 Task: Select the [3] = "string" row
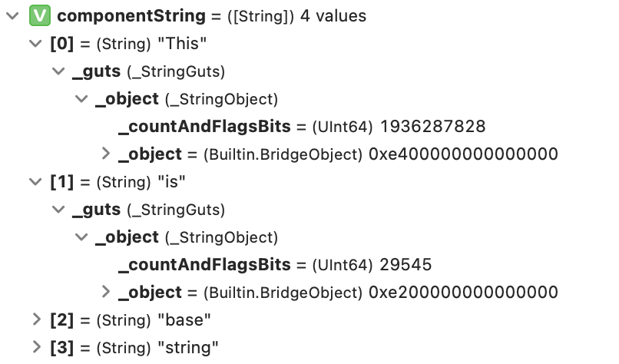[134, 348]
